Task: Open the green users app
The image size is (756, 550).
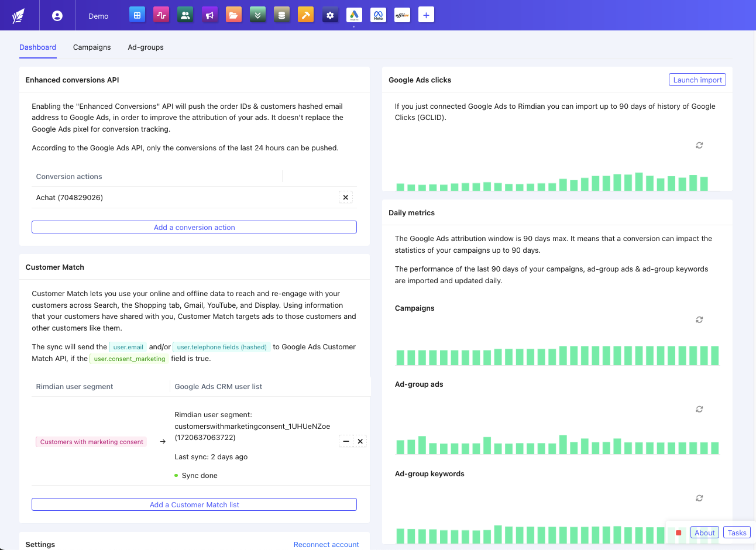Action: pos(185,15)
